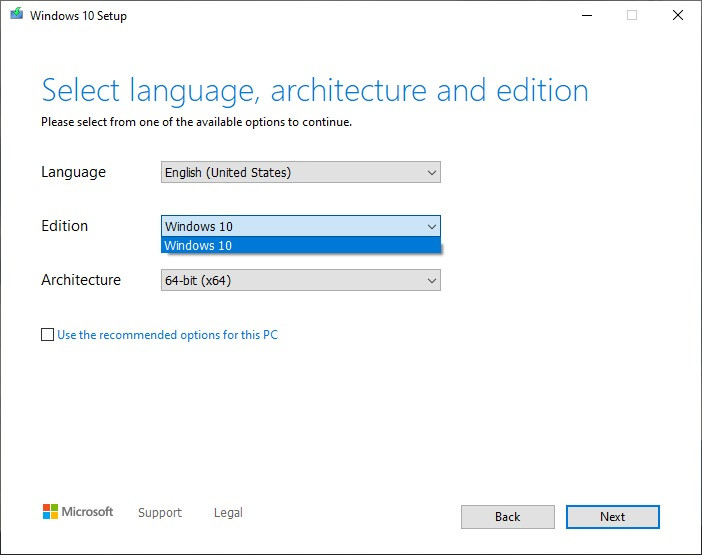Enable Use the recommended options checkbox
702x555 pixels.
(x=47, y=334)
